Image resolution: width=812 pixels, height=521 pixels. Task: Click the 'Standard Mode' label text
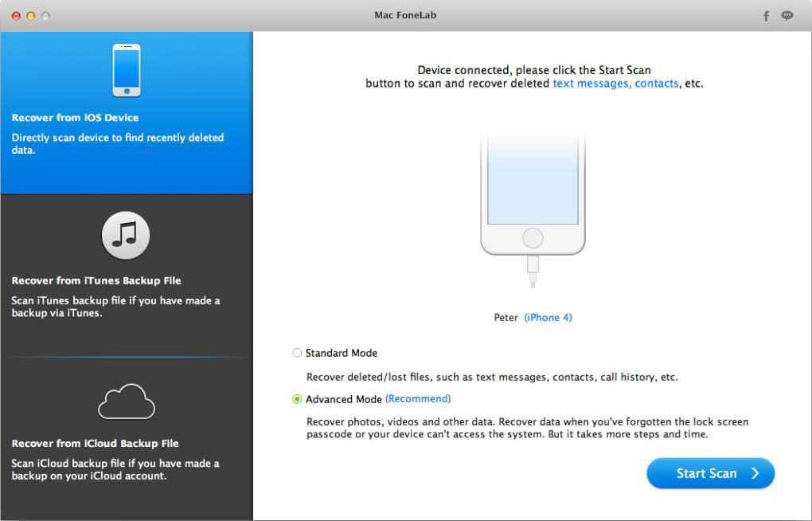tap(342, 353)
